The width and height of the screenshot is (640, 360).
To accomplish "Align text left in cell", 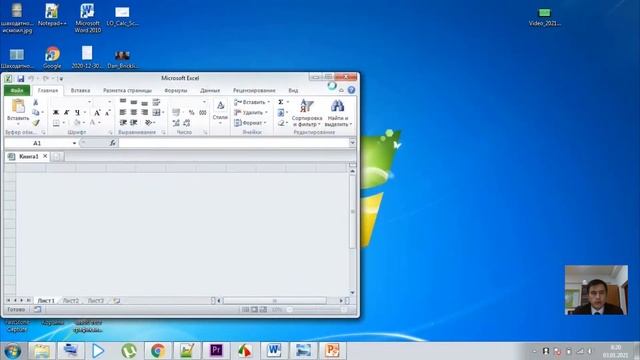I will [x=123, y=112].
